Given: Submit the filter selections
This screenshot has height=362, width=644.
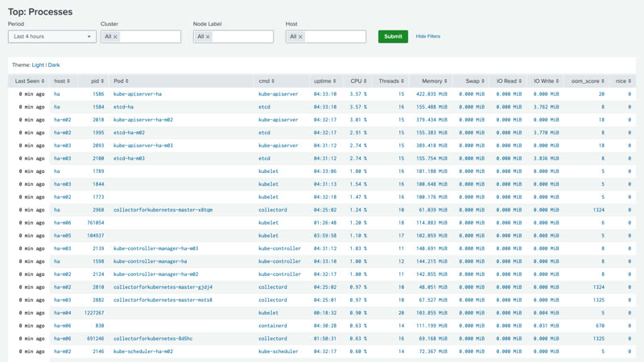Looking at the screenshot, I should (x=393, y=36).
